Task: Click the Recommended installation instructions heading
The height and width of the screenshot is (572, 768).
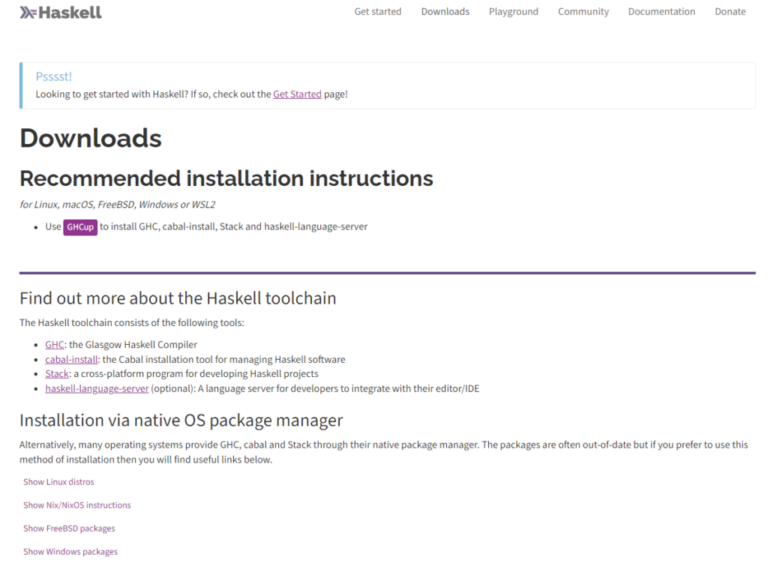Action: pos(226,178)
